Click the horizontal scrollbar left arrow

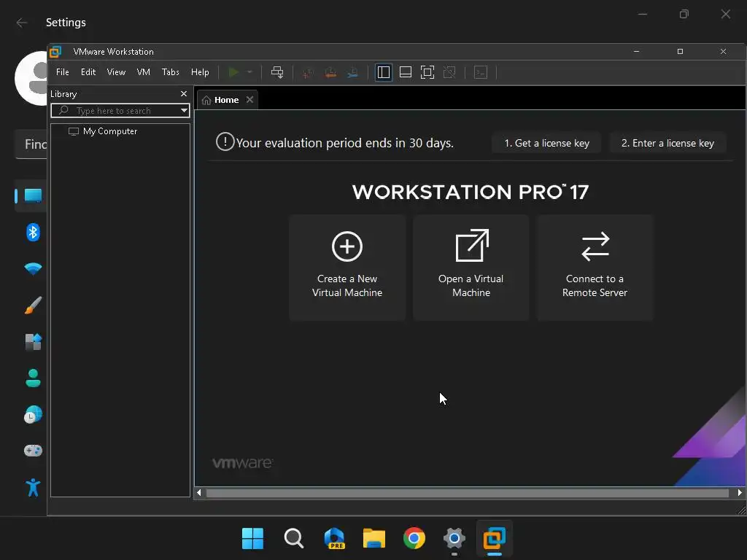pyautogui.click(x=199, y=493)
